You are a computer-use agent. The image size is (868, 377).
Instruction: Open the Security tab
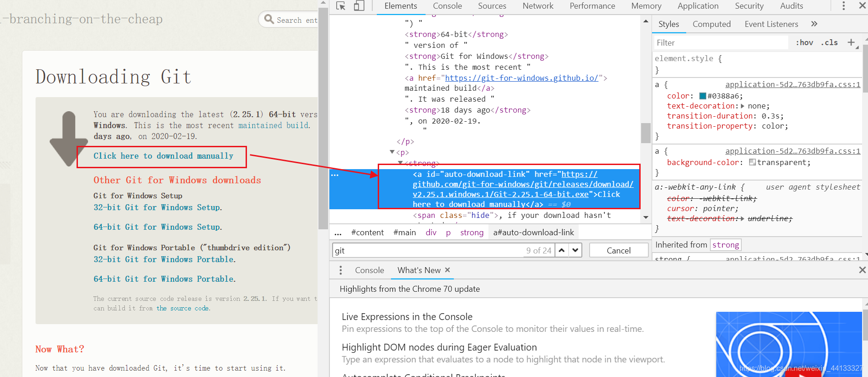point(749,6)
